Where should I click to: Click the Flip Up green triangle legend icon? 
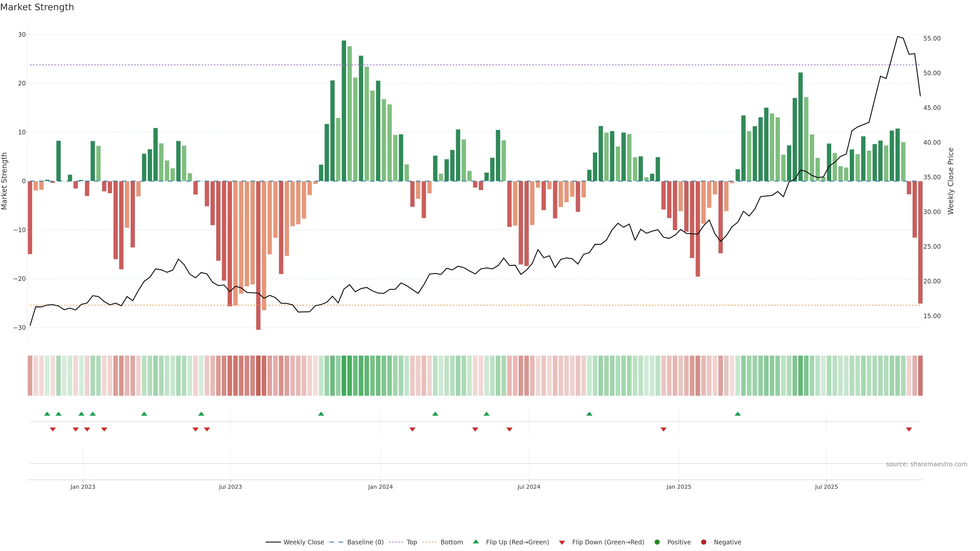click(x=475, y=542)
